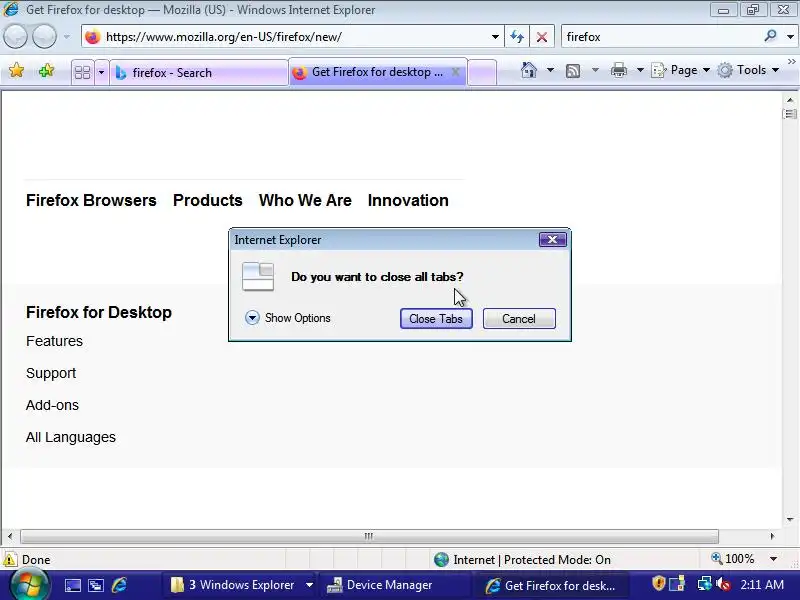Click the muted volume tray icon
800x600 pixels.
pyautogui.click(x=722, y=584)
